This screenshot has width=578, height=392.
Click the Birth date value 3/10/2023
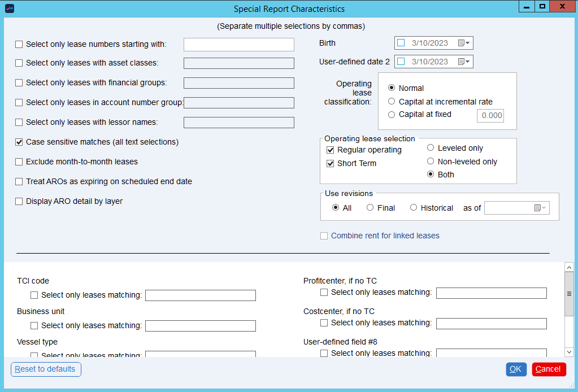click(x=430, y=43)
